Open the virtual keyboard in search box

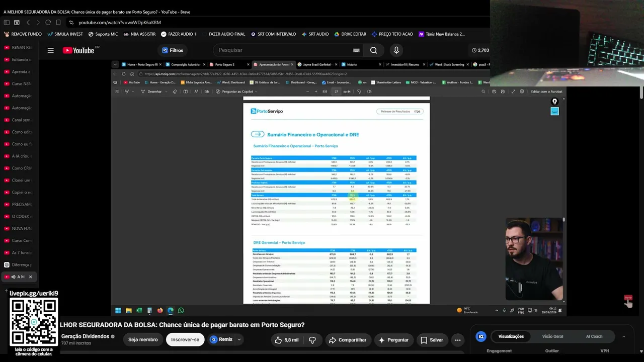pos(356,50)
